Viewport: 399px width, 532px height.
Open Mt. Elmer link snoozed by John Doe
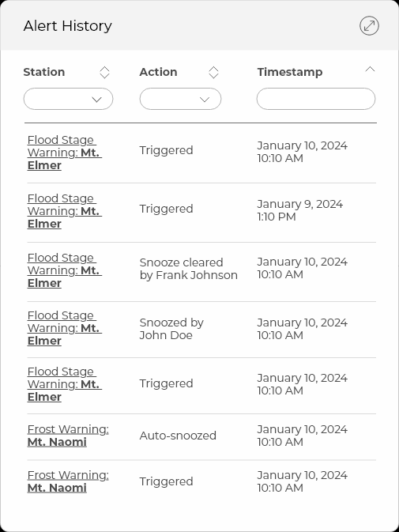point(65,328)
